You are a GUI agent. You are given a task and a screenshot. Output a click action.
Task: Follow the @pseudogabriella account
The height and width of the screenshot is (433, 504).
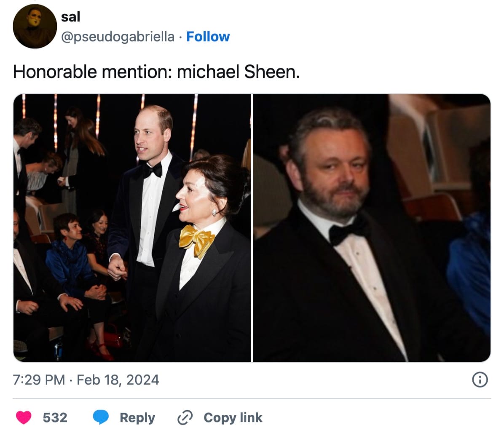tap(208, 37)
